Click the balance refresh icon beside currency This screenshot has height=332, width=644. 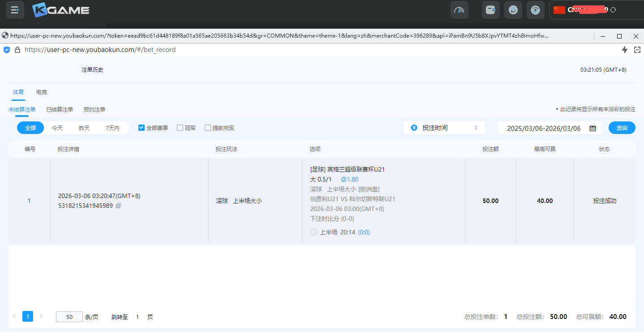613,10
